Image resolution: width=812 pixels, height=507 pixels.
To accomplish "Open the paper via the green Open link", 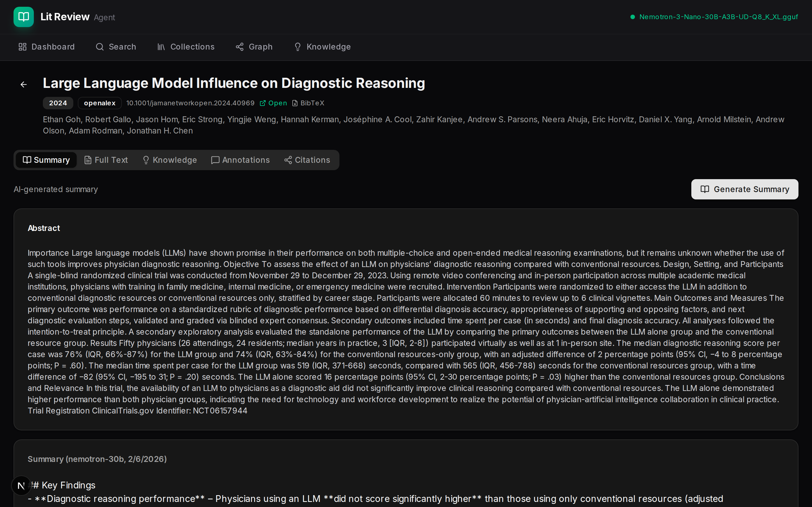I will pos(277,103).
